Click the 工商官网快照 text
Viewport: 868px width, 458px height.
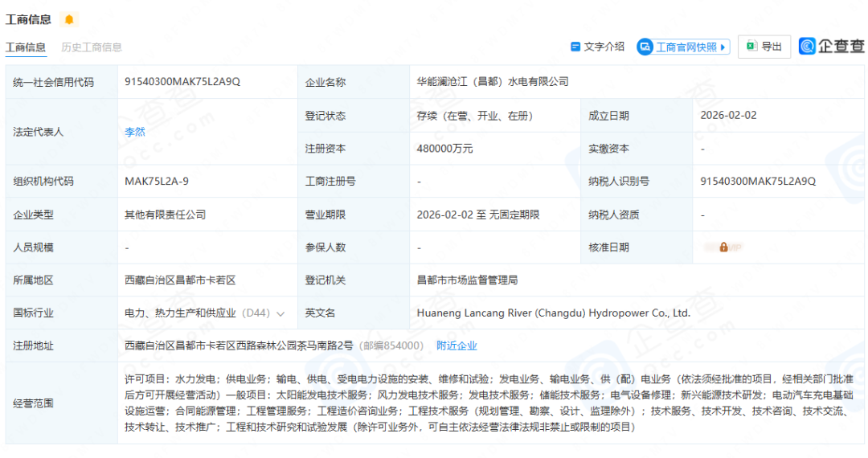(x=686, y=47)
